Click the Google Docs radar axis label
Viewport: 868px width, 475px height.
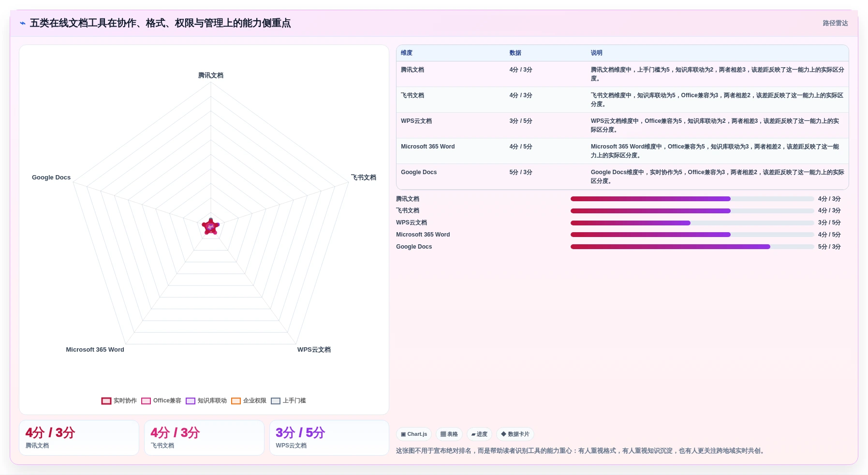[x=51, y=178]
